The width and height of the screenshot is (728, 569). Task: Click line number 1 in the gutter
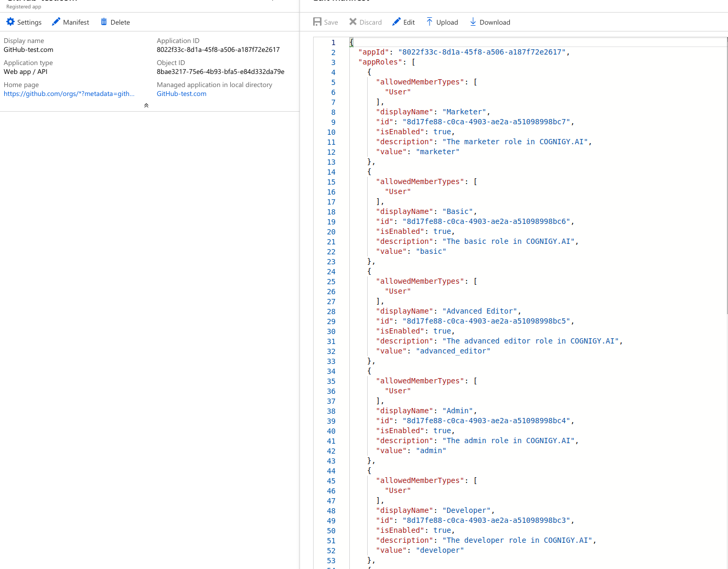[x=333, y=42]
